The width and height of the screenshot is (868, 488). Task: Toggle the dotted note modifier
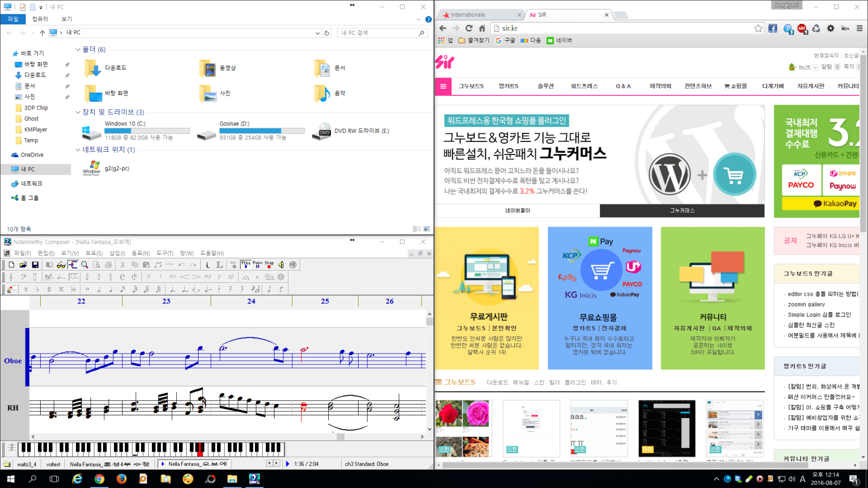[173, 290]
